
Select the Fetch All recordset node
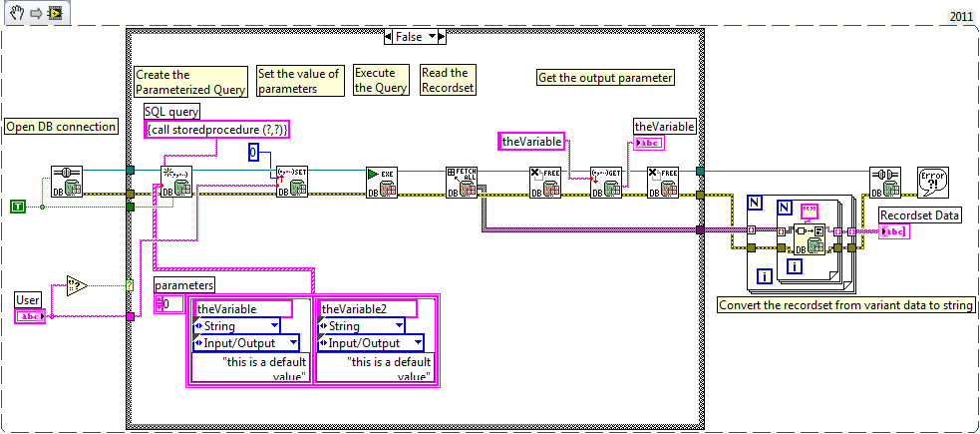coord(462,183)
